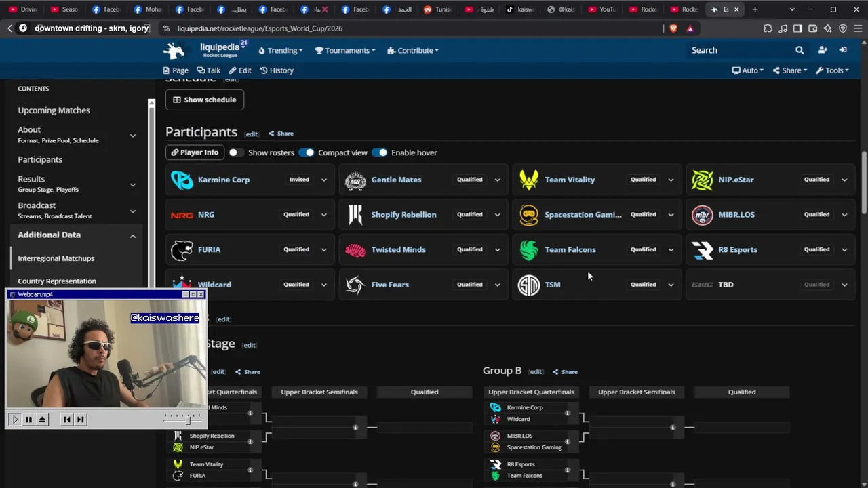
Task: Click play in the Webcam.mp4 player
Action: (15, 420)
